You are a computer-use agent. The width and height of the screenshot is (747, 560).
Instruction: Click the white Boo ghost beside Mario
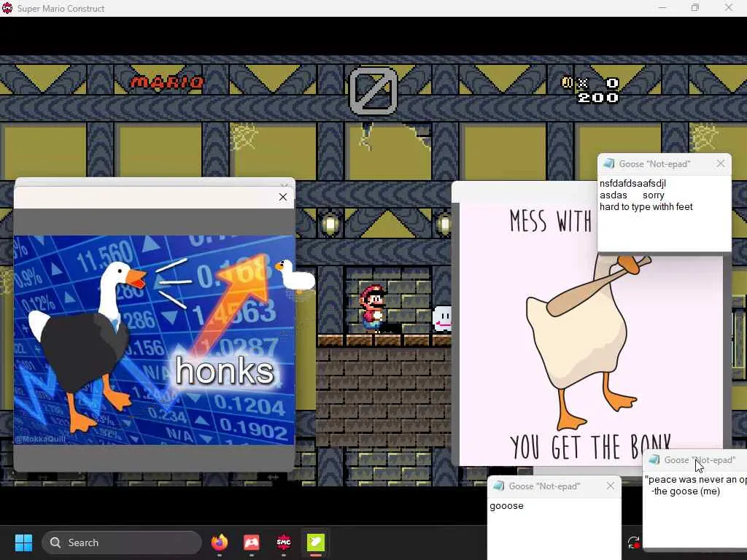click(441, 319)
